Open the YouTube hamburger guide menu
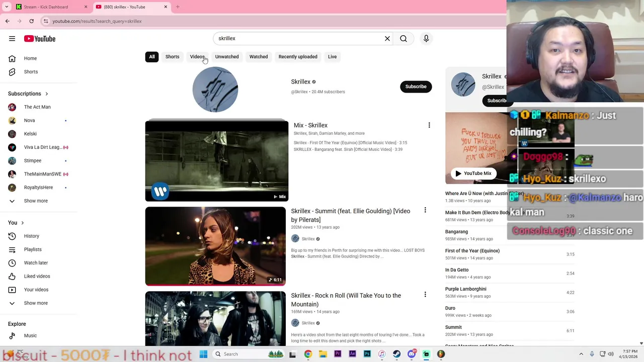 (x=12, y=39)
